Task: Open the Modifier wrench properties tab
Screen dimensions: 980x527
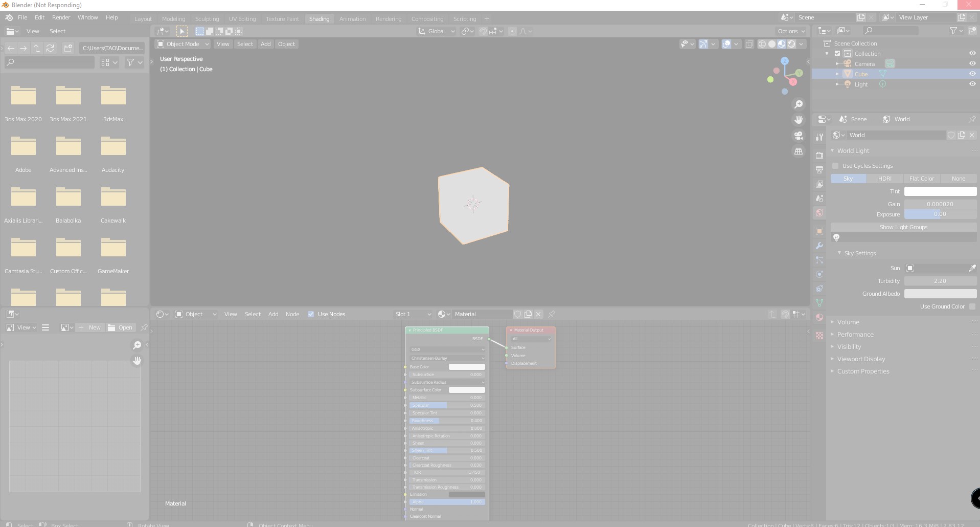Action: [819, 246]
